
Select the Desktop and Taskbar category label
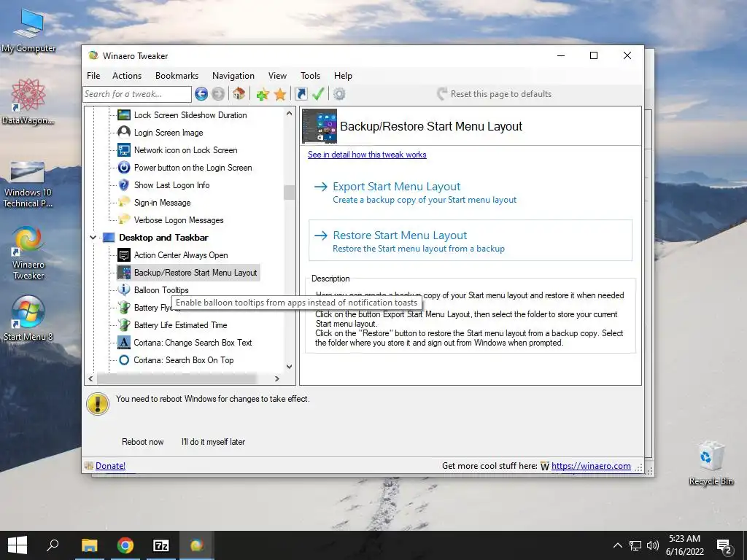pyautogui.click(x=163, y=237)
